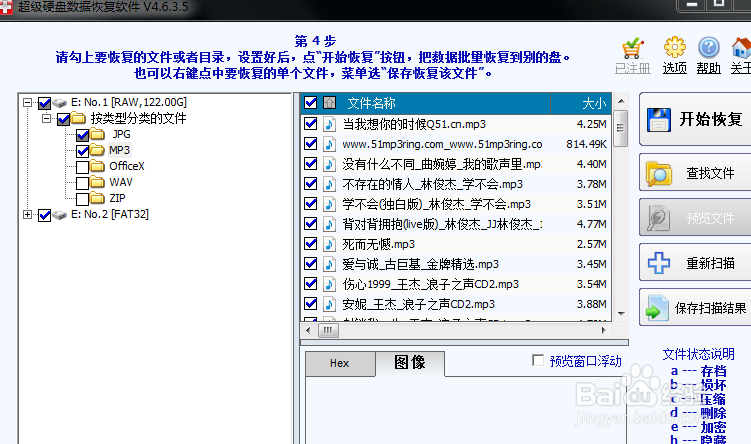Switch to the Hex tab
The width and height of the screenshot is (751, 444).
(340, 364)
